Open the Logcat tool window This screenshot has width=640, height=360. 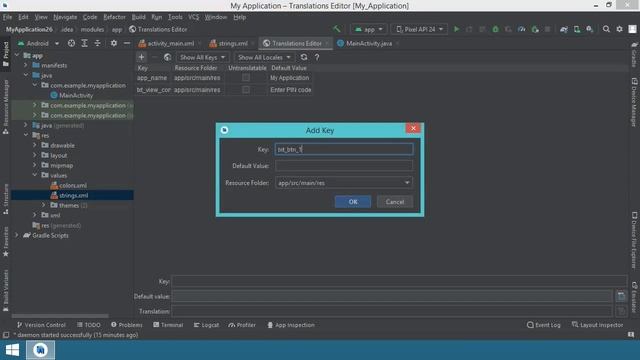pos(206,325)
